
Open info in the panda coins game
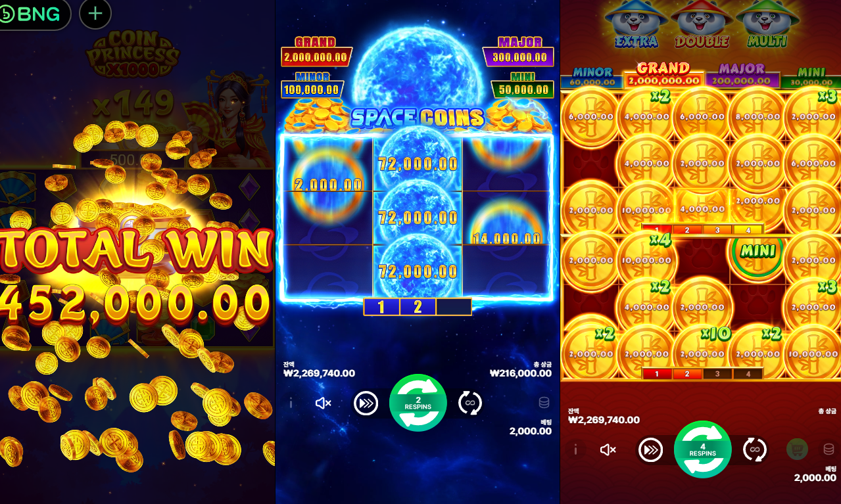pyautogui.click(x=575, y=449)
